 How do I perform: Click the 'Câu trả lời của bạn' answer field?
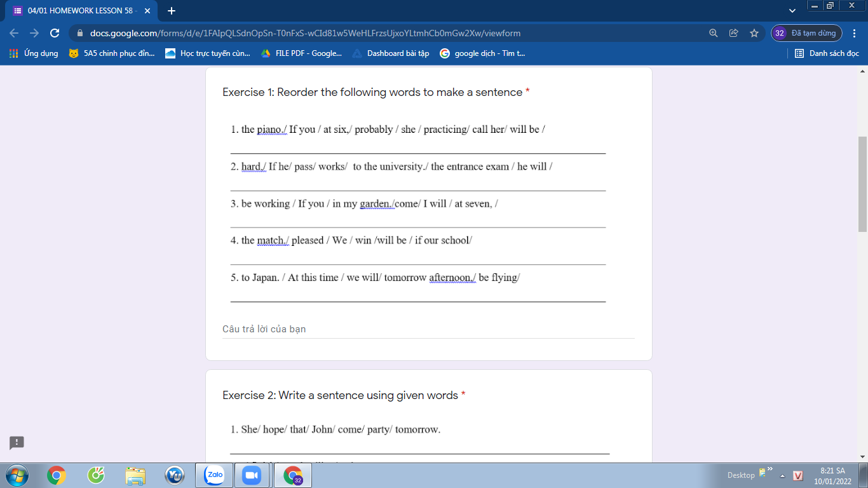point(428,329)
